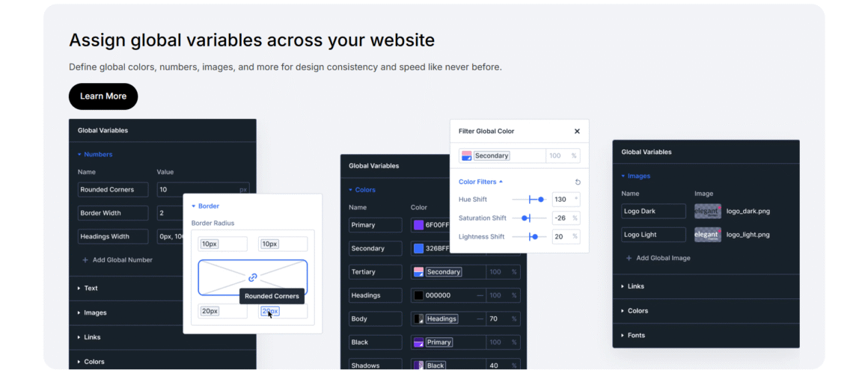Collapse the Border section
This screenshot has width=868, height=373.
tap(205, 206)
